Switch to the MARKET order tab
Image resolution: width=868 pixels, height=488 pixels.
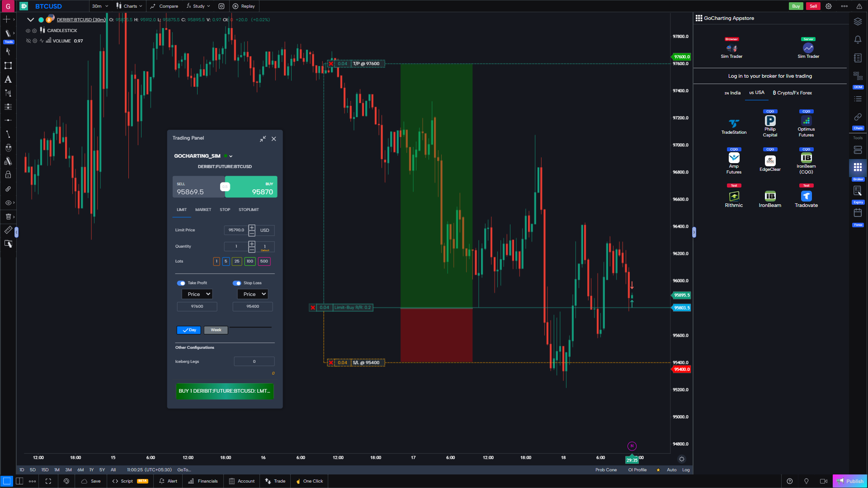click(x=203, y=209)
